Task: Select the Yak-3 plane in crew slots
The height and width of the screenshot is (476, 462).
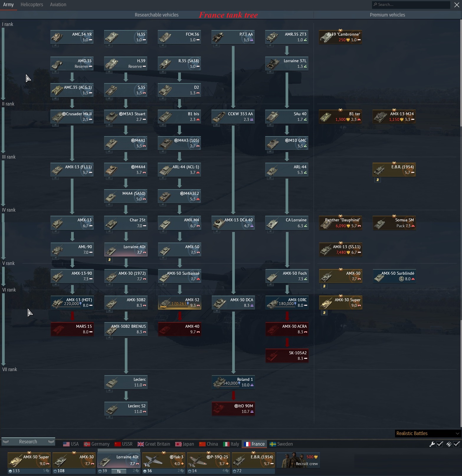Action: pos(164,460)
